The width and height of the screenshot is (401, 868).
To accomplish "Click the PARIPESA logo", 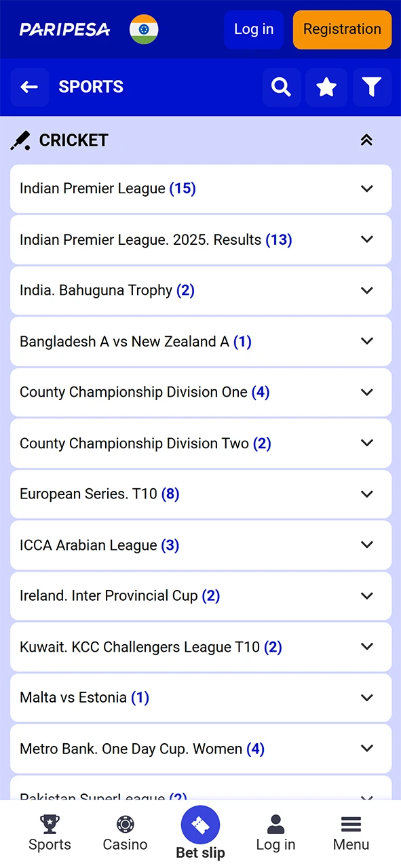I will tap(64, 29).
